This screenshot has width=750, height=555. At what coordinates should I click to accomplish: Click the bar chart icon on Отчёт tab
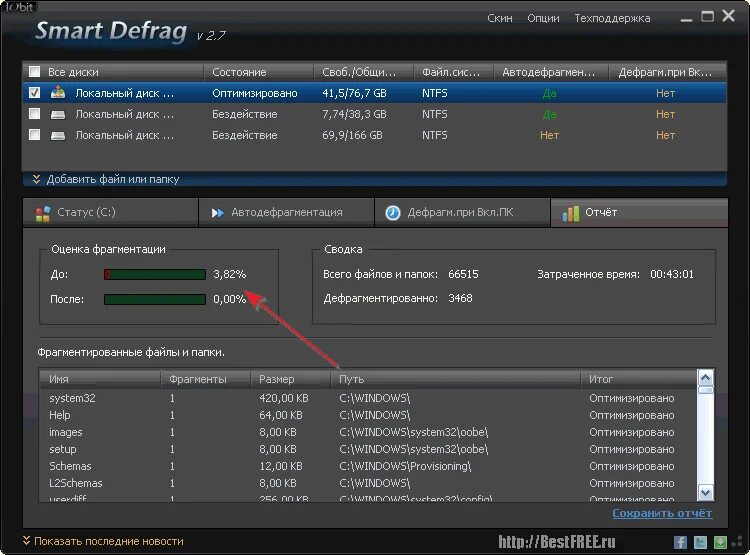pyautogui.click(x=570, y=213)
